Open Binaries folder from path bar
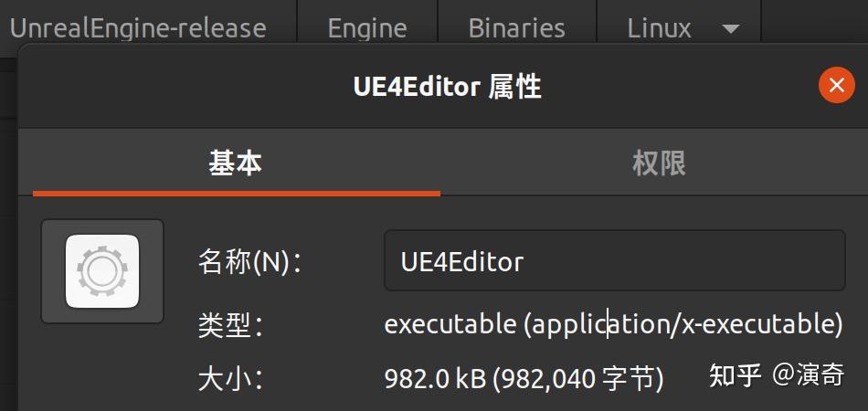Viewport: 868px width, 411px height. (516, 27)
